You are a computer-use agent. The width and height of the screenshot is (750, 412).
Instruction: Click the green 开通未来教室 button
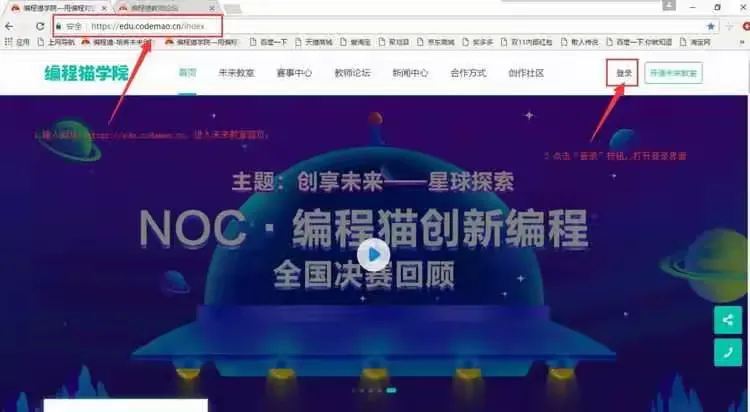[673, 73]
